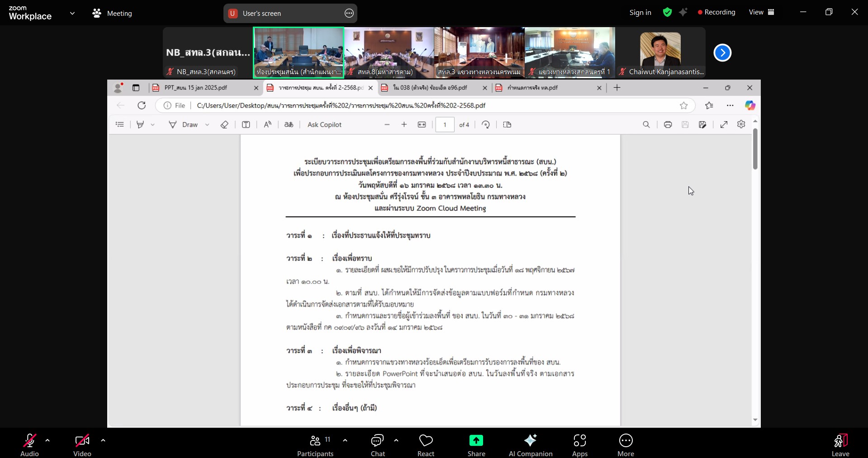
Task: Click the Sign in link
Action: point(640,13)
